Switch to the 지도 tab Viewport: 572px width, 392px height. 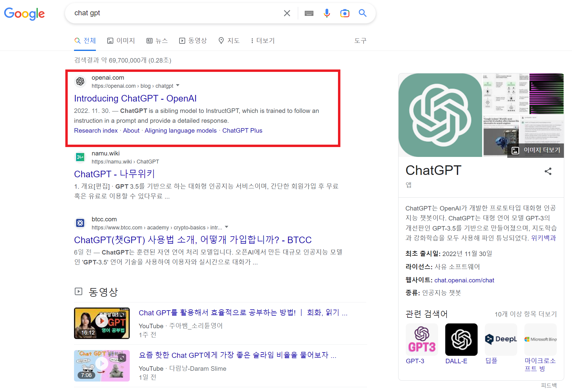229,41
